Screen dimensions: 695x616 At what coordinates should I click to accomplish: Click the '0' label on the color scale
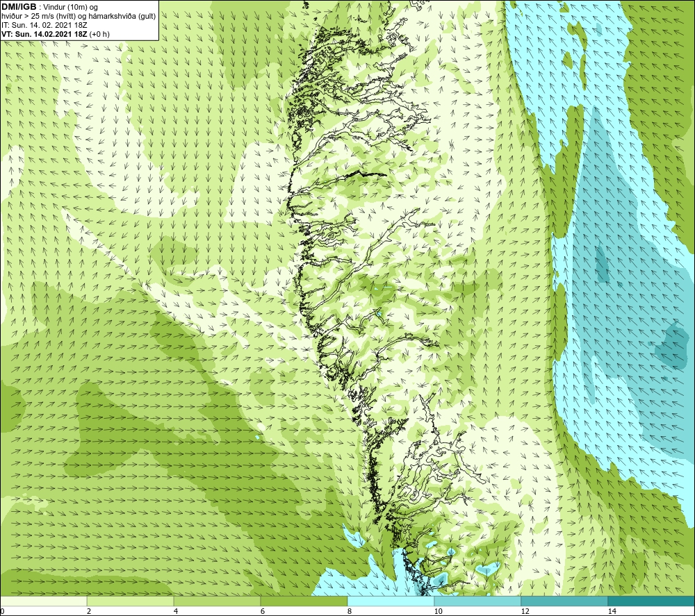pyautogui.click(x=2, y=612)
